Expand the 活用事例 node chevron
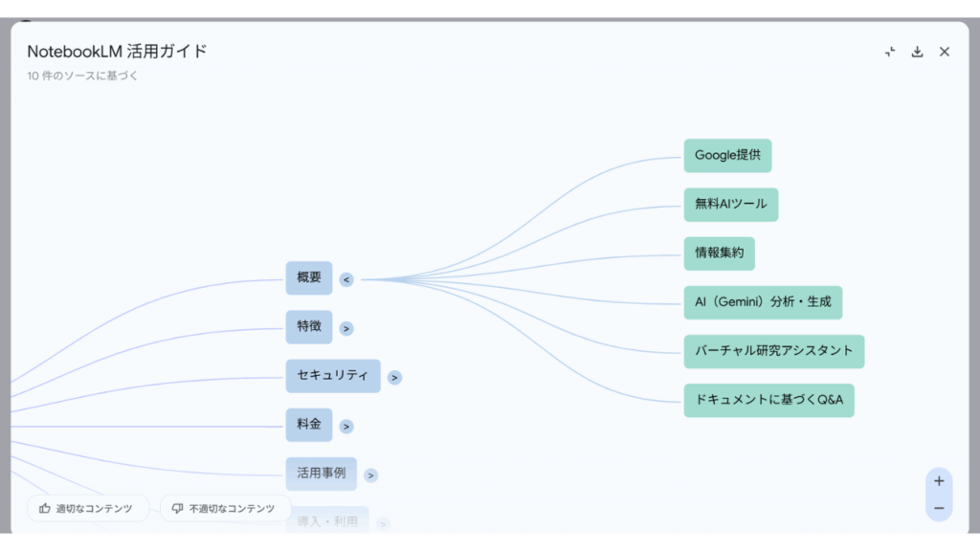Screen dimensions: 980x551 [x=370, y=475]
